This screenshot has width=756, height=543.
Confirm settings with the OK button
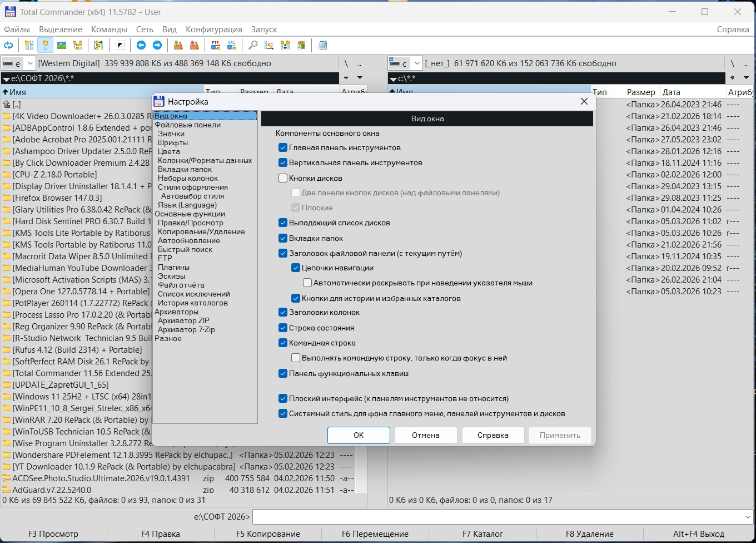click(359, 435)
